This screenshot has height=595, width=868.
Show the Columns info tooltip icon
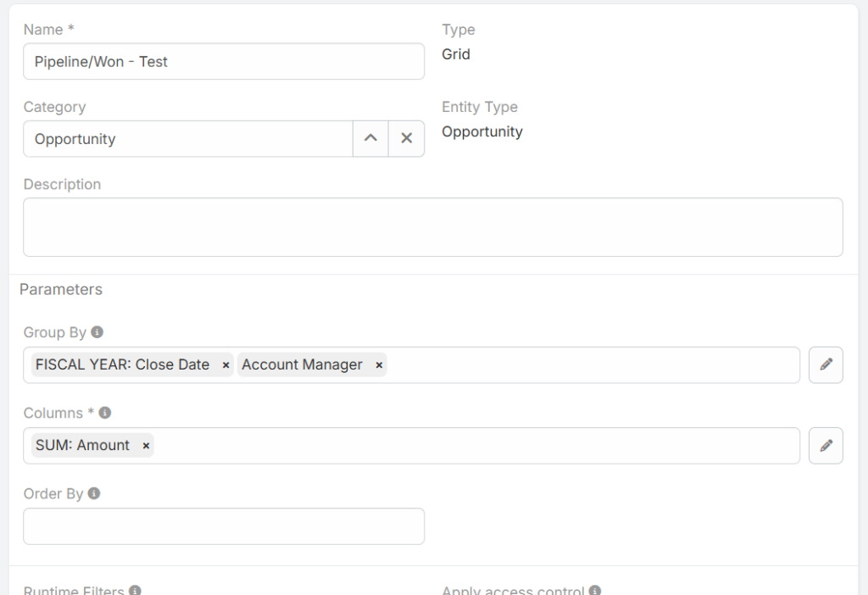coord(105,413)
